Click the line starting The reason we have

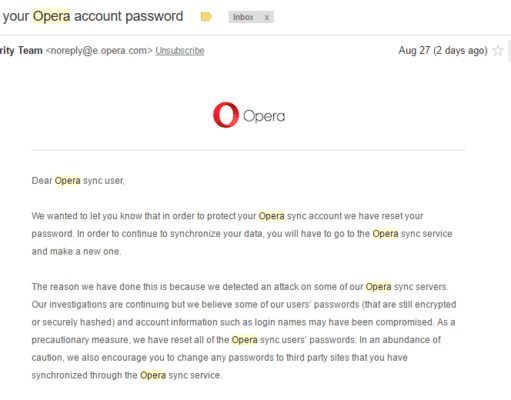coord(240,287)
